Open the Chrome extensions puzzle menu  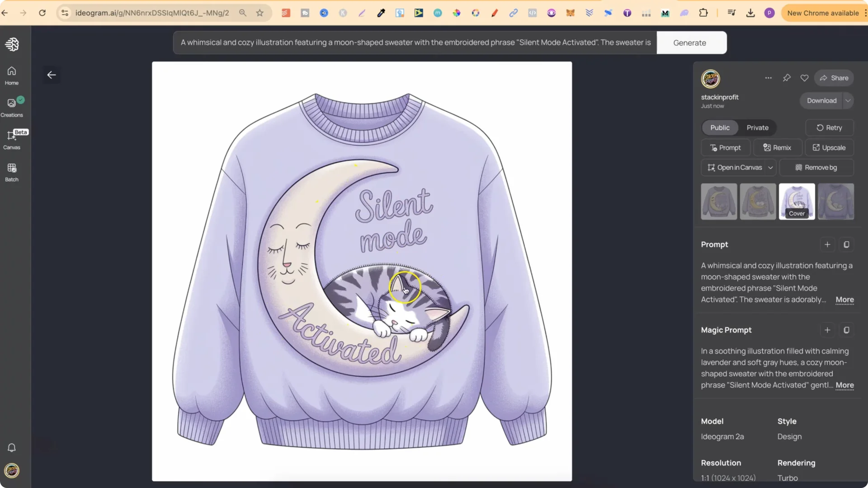point(704,13)
